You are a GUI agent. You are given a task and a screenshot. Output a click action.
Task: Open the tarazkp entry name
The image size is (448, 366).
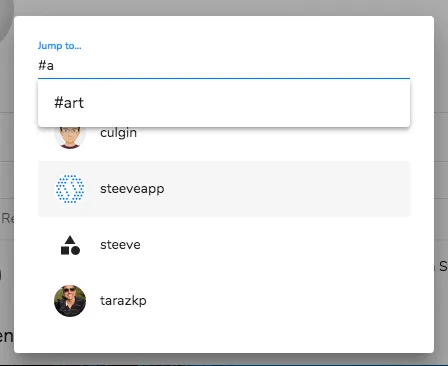pos(123,301)
